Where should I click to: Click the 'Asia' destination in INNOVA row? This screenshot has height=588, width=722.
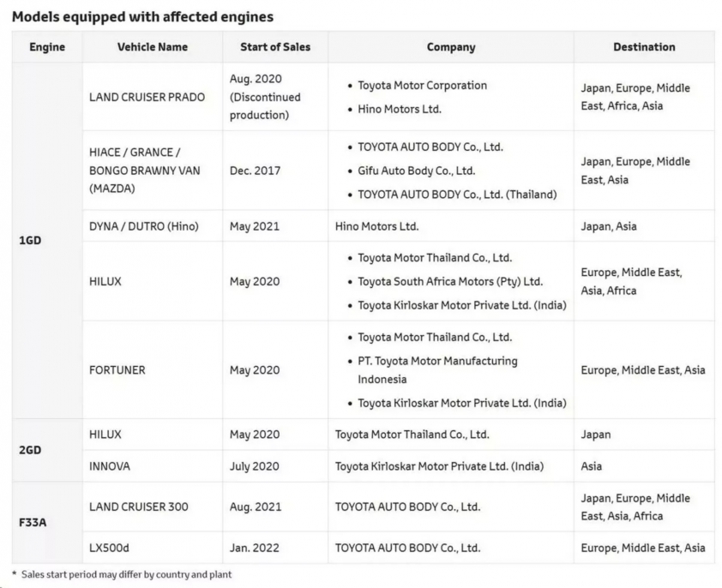click(591, 466)
